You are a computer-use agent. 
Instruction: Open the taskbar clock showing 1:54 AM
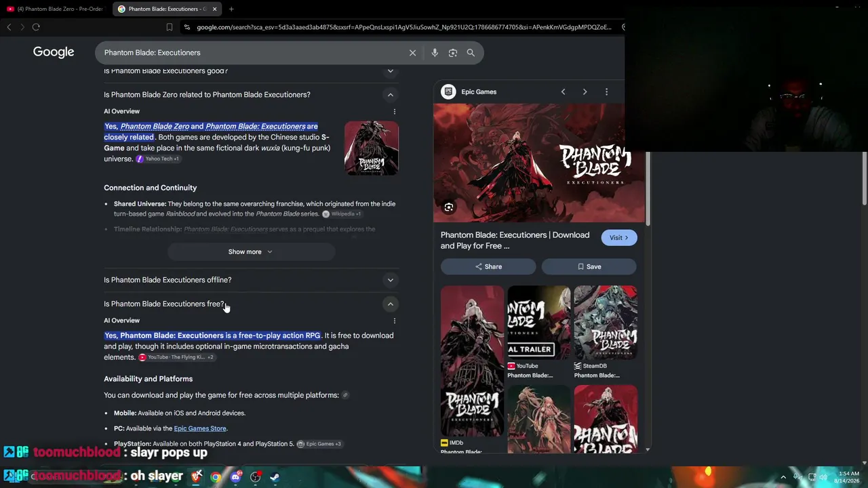[x=848, y=477]
